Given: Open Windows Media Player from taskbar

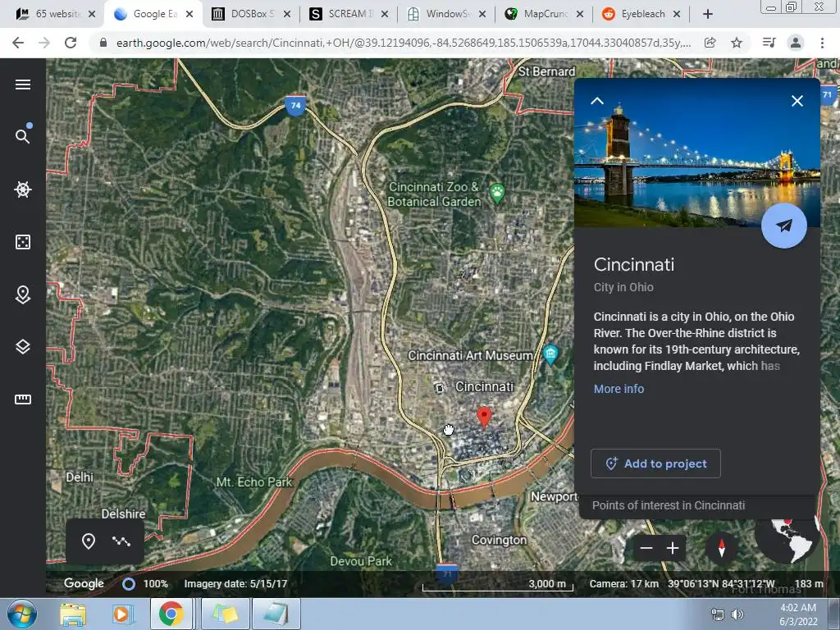Looking at the screenshot, I should pos(122,614).
